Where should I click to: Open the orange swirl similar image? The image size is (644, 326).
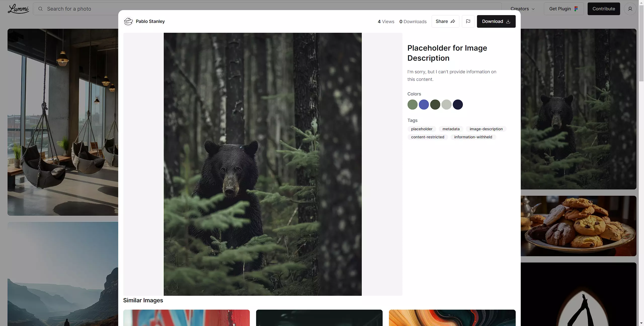(x=452, y=317)
